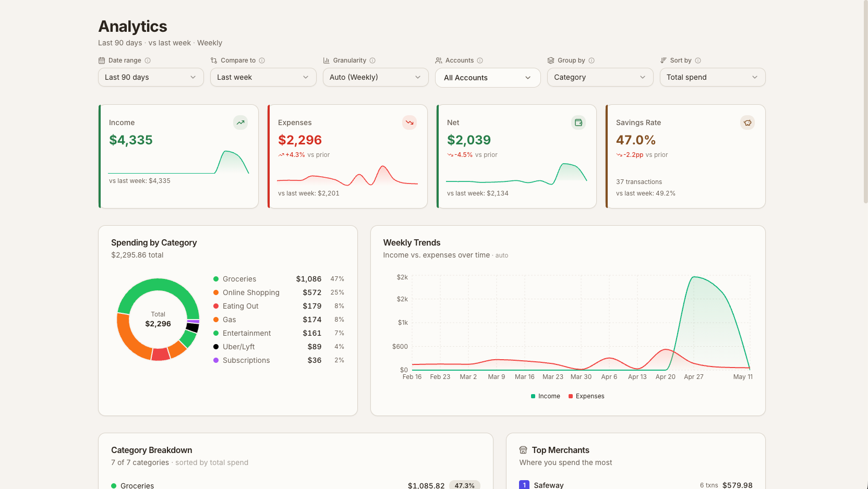
Task: Open the Group by info icon
Action: click(592, 60)
